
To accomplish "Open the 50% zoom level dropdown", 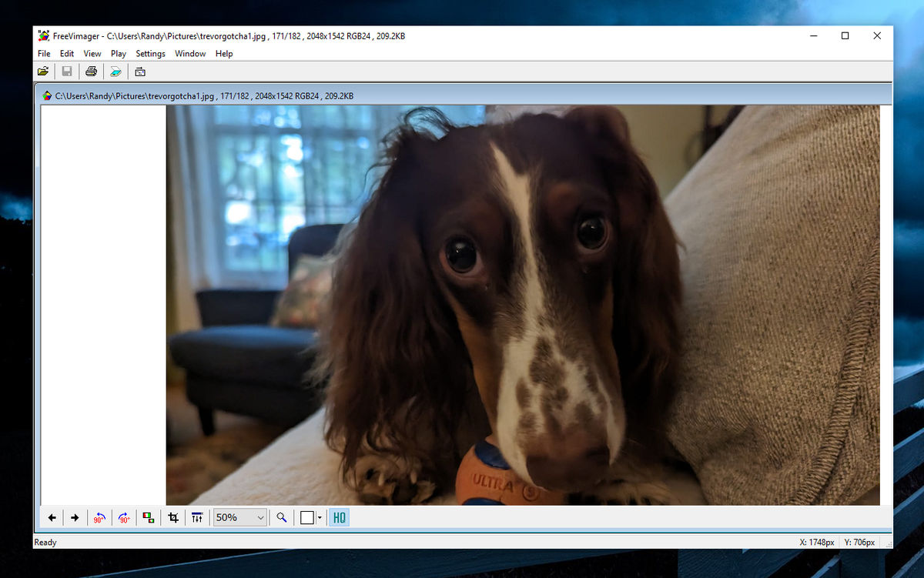I will coord(240,518).
